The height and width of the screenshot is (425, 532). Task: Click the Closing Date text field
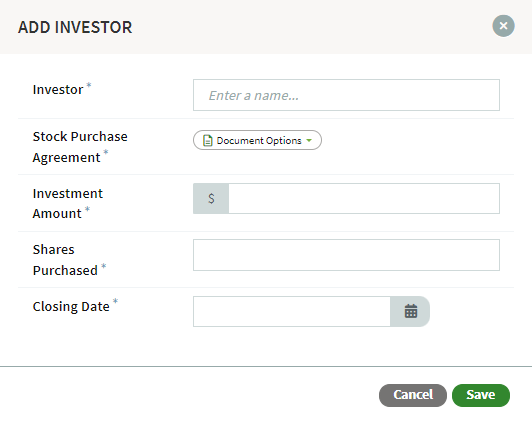pyautogui.click(x=292, y=311)
